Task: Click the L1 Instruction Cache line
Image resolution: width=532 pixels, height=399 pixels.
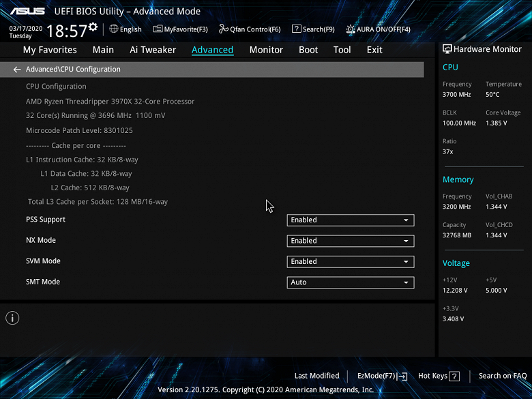Action: [82, 160]
